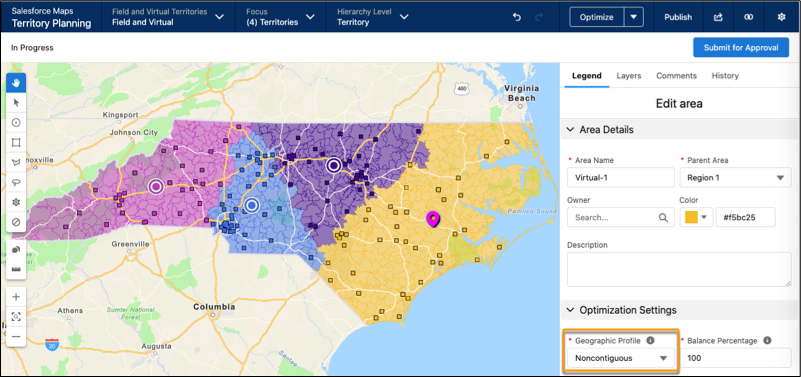
Task: Open the map toolbar gear settings
Action: pyautogui.click(x=16, y=202)
